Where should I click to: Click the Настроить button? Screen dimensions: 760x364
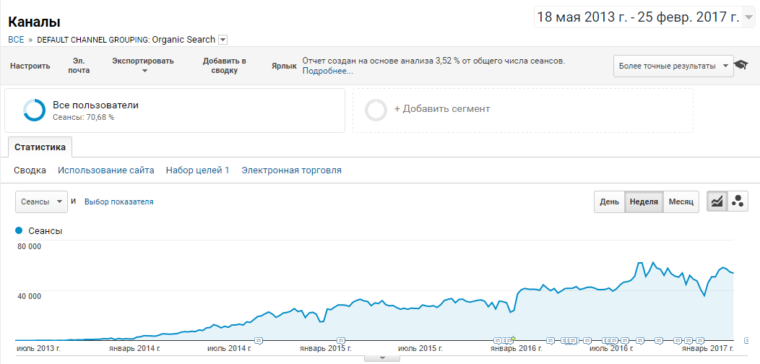30,66
